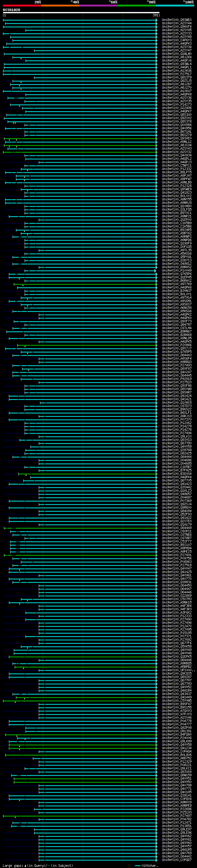Select hit label UniRef100_P27517
Screen dimensions: 197x868
(177, 74)
